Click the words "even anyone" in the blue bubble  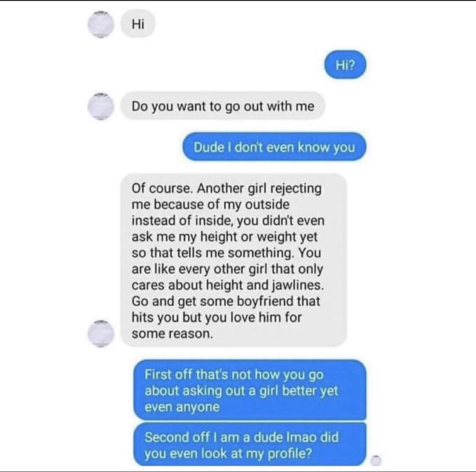(182, 407)
